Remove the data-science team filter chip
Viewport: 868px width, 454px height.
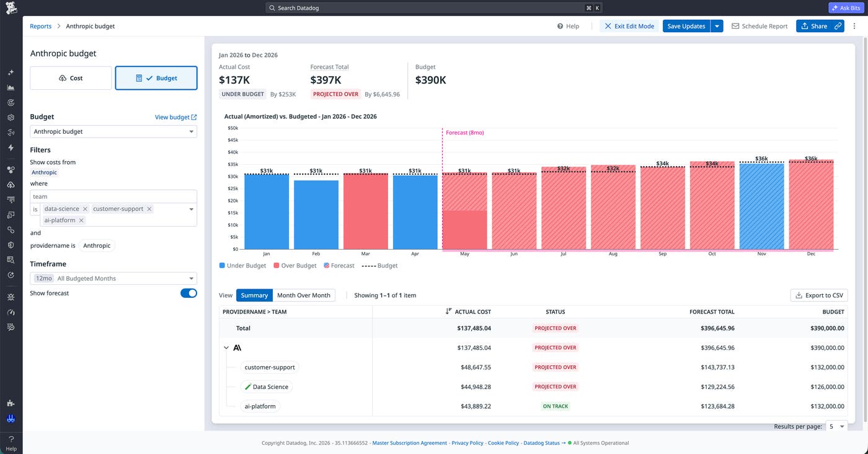[x=85, y=209]
